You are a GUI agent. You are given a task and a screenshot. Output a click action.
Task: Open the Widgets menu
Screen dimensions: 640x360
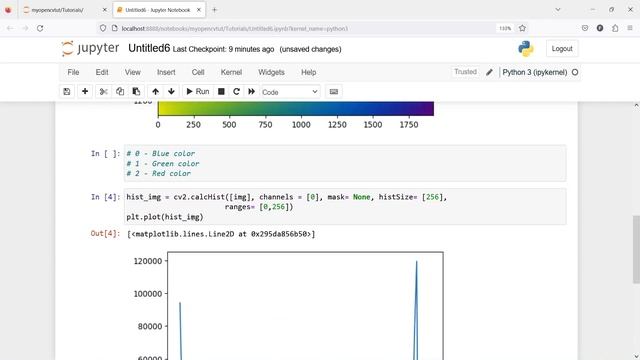click(271, 72)
